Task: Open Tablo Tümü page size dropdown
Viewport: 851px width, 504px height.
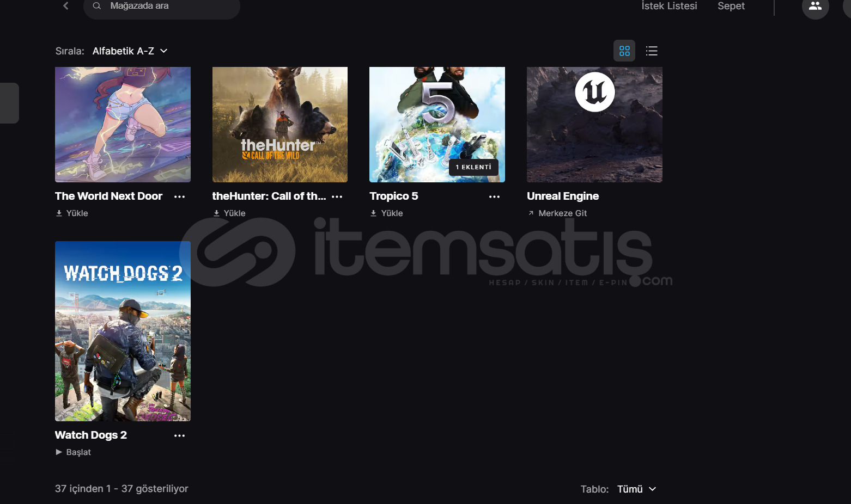Action: [636, 489]
